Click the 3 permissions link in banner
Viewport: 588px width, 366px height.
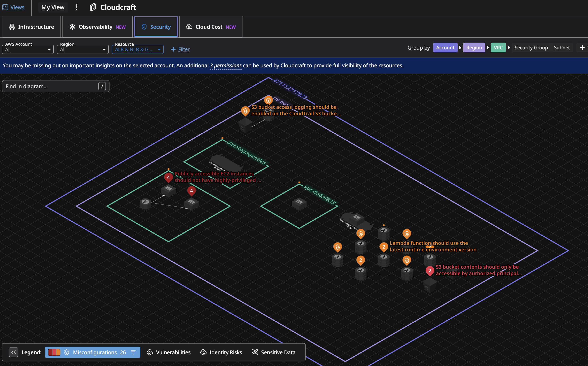coord(226,65)
